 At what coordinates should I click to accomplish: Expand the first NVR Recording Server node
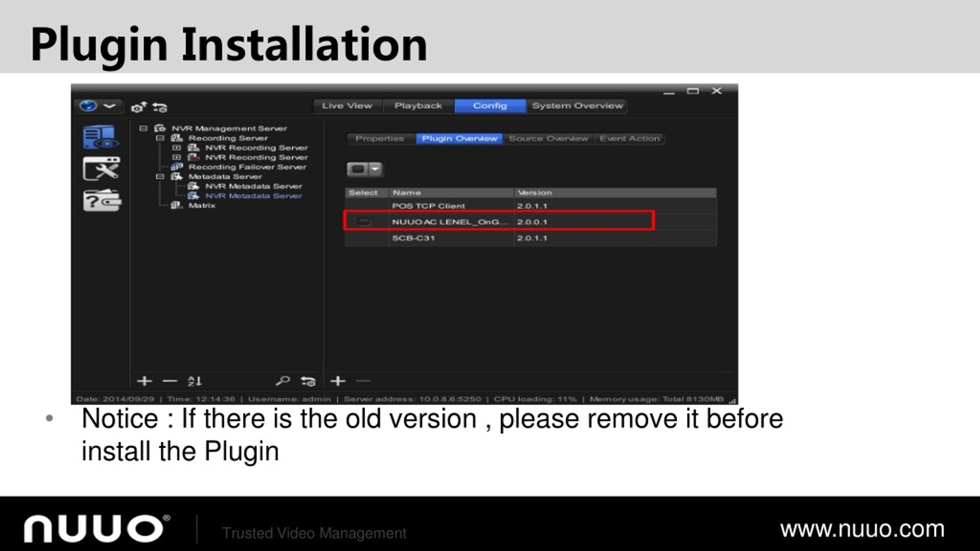tap(177, 148)
